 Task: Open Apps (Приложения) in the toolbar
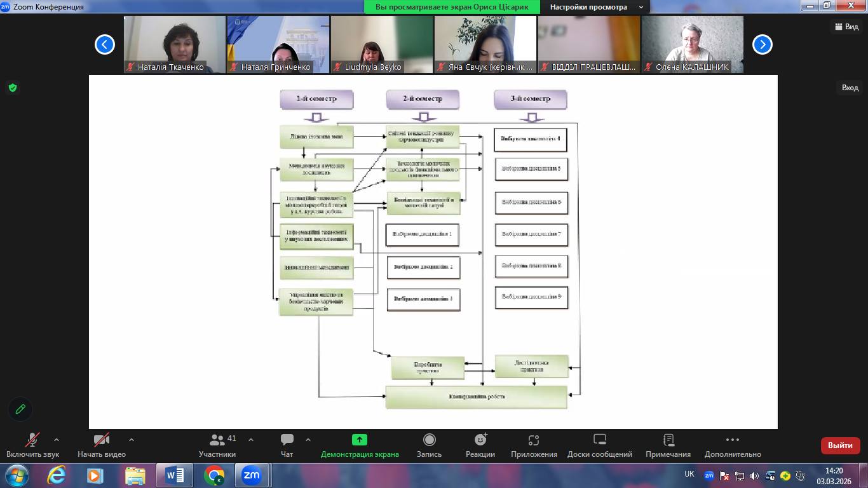pyautogui.click(x=534, y=445)
